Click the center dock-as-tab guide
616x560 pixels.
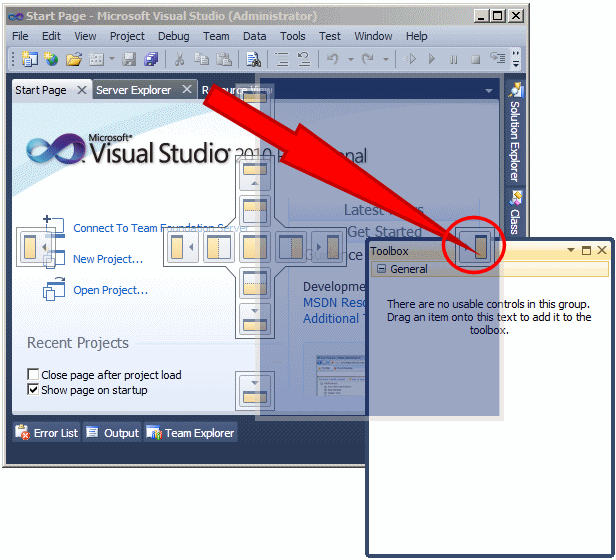pyautogui.click(x=255, y=247)
